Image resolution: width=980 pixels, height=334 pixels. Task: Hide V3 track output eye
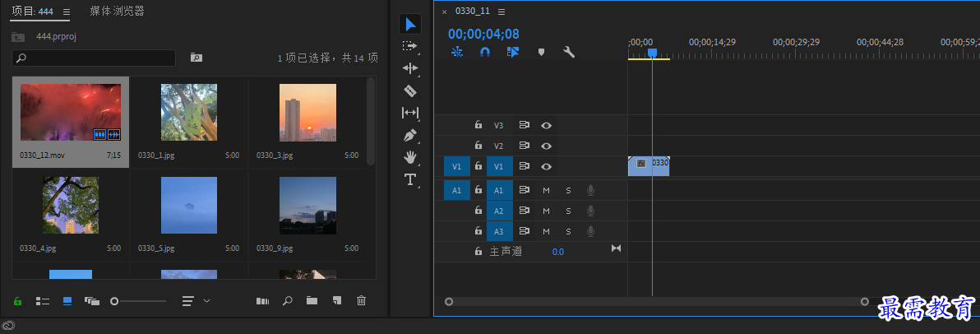(x=546, y=125)
